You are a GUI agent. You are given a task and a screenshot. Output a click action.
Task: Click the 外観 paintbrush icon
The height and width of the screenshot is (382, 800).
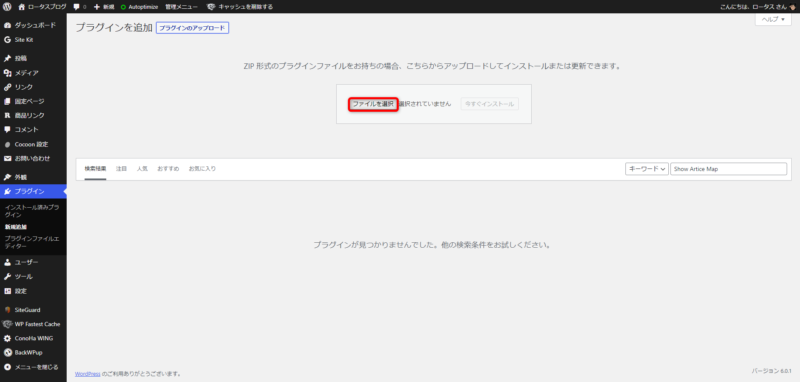click(x=7, y=177)
